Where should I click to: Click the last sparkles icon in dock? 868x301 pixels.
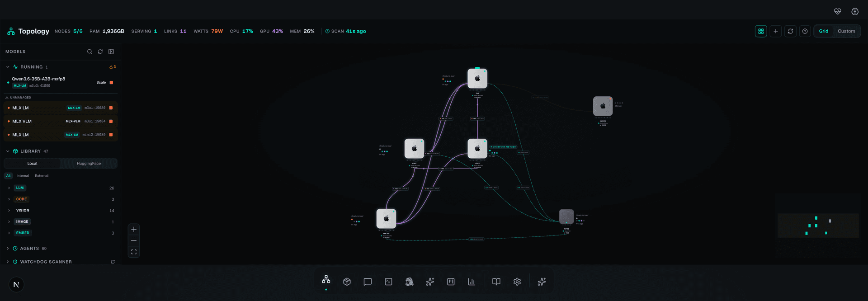[x=542, y=282]
